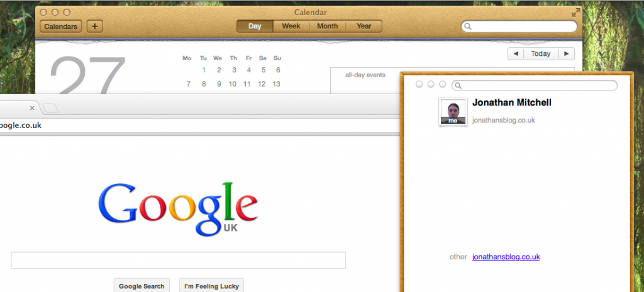Viewport: 644px width, 292px height.
Task: Select date 2 in mini calendar
Action: [x=219, y=70]
